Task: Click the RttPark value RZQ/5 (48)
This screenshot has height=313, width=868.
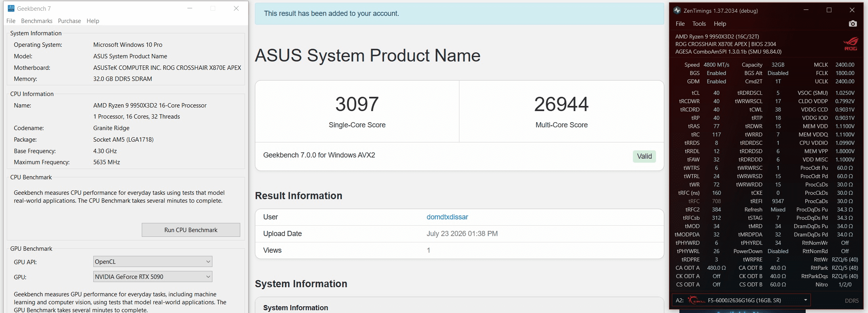Action: [x=845, y=268]
